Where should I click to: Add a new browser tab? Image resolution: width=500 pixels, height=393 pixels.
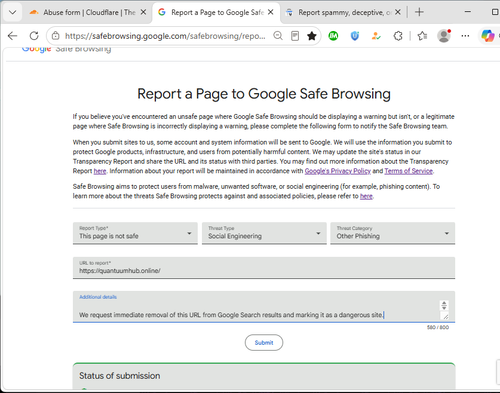click(419, 12)
